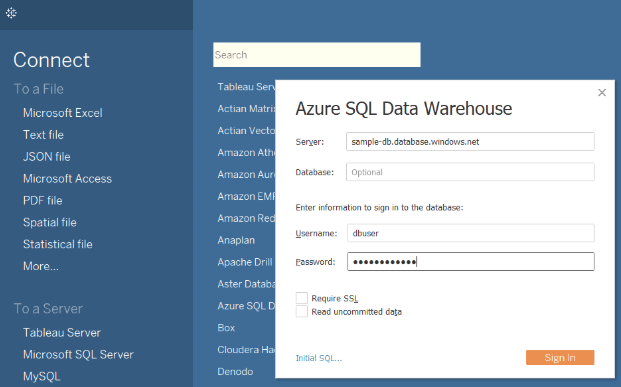Viewport: 621px width, 387px height.
Task: Pick PDF file connector
Action: pos(42,200)
